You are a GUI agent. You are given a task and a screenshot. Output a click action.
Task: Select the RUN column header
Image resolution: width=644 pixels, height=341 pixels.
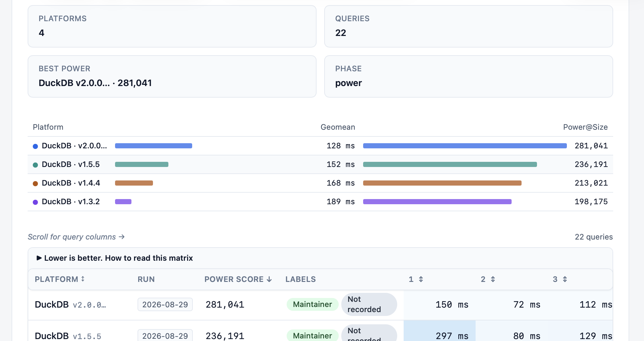coord(146,279)
